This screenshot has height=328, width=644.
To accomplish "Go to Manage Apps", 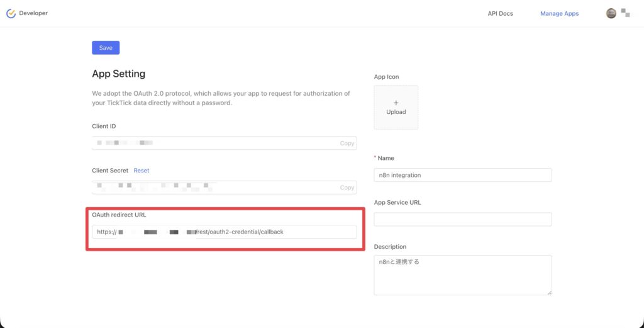I will pos(559,14).
